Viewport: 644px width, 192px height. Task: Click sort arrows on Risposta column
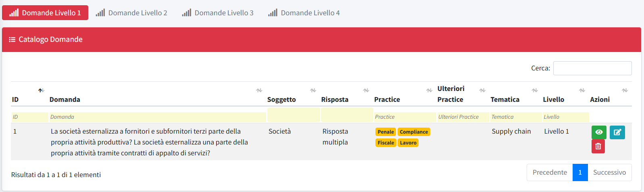[366, 90]
